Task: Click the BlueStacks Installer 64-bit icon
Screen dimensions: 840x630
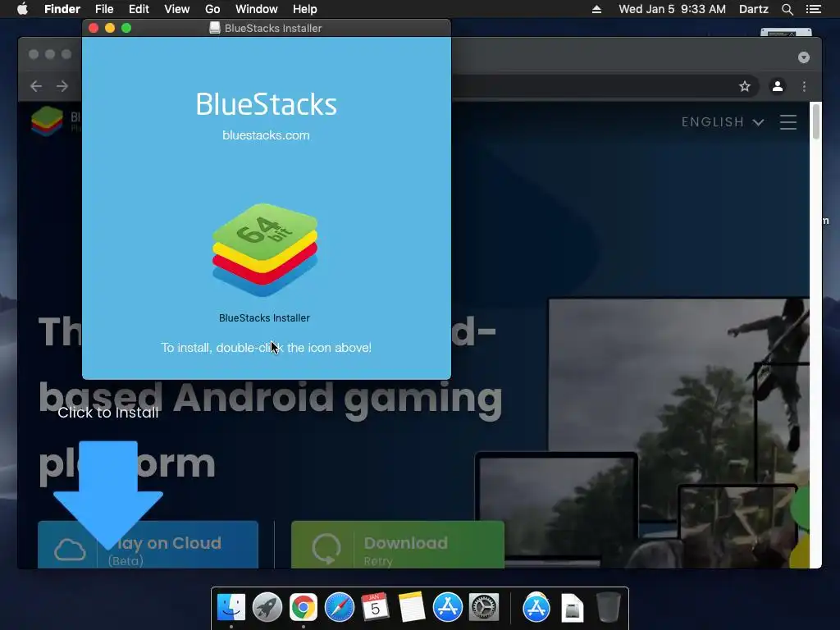Action: (265, 249)
